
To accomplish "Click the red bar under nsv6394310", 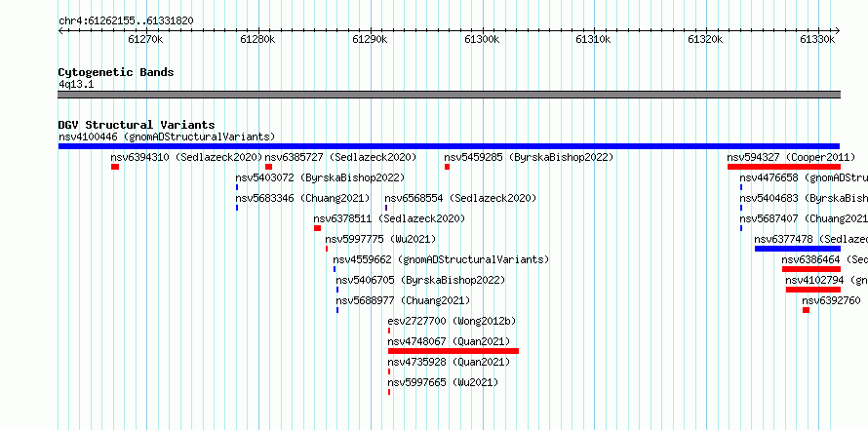I will (115, 167).
